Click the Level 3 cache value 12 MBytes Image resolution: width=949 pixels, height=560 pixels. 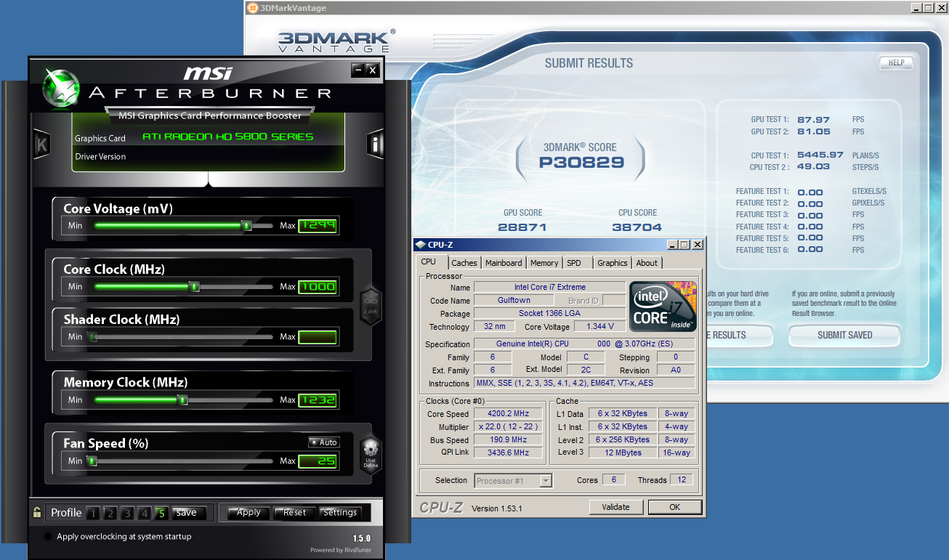click(623, 453)
